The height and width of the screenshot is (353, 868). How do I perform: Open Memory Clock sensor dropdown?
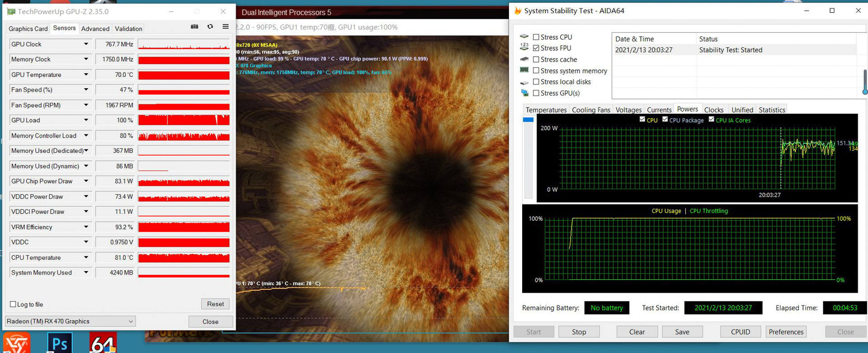86,59
